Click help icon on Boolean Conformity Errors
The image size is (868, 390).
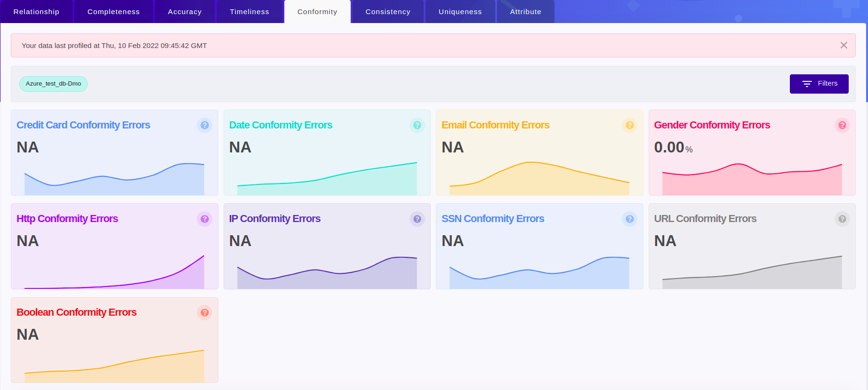click(x=204, y=312)
